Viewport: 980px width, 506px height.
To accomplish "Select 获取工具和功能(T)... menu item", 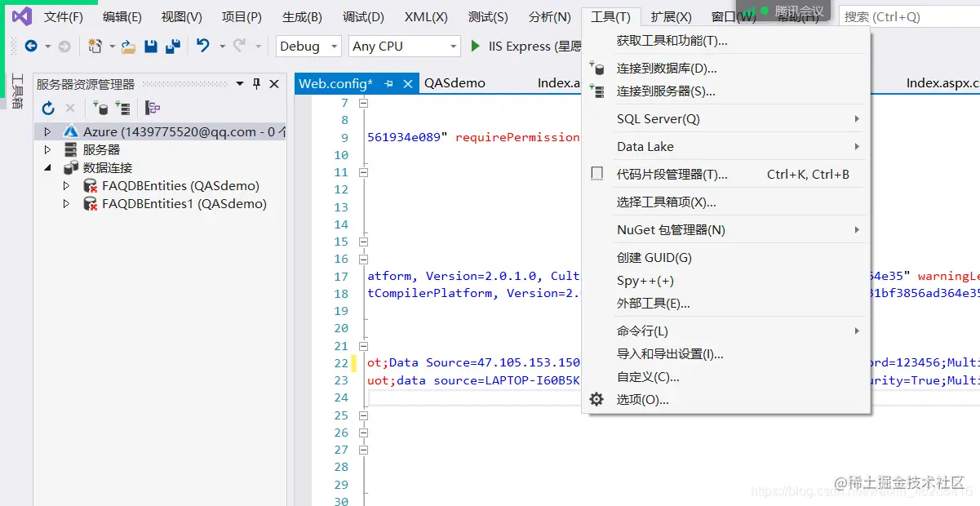I will [x=726, y=41].
